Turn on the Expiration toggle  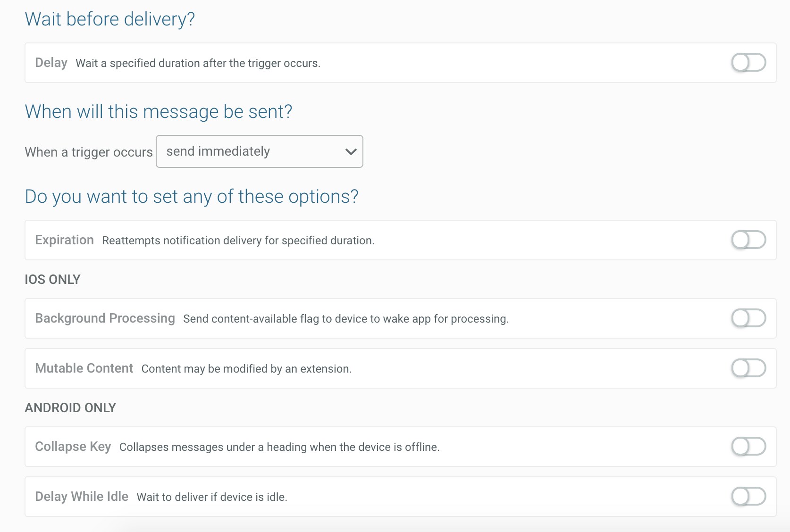click(748, 240)
